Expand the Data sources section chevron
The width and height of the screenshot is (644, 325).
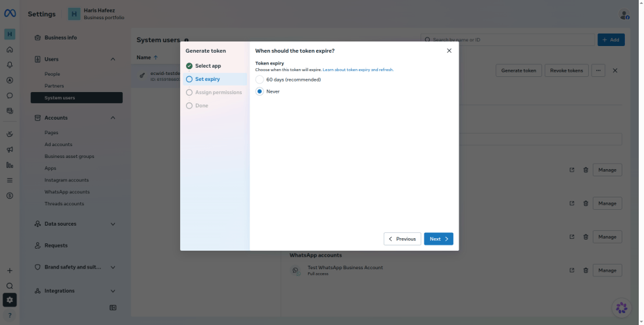113,224
